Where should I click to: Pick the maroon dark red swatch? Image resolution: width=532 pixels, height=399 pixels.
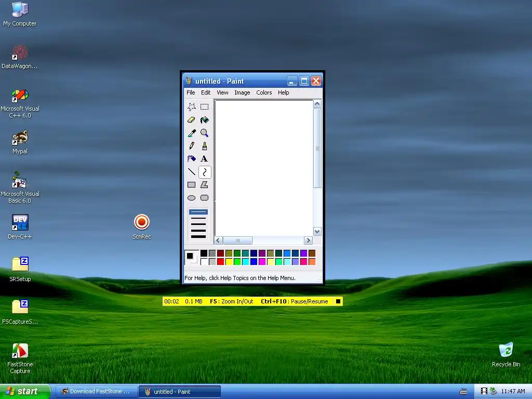[x=220, y=253]
